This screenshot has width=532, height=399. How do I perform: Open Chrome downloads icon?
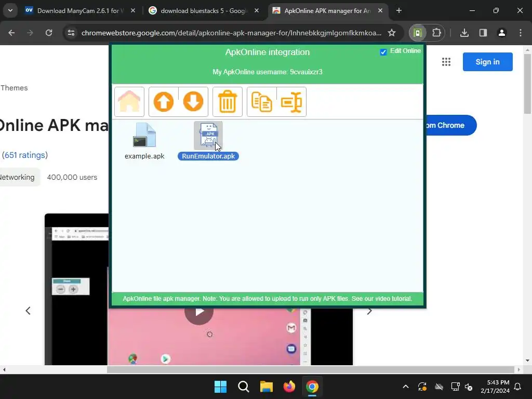464,33
